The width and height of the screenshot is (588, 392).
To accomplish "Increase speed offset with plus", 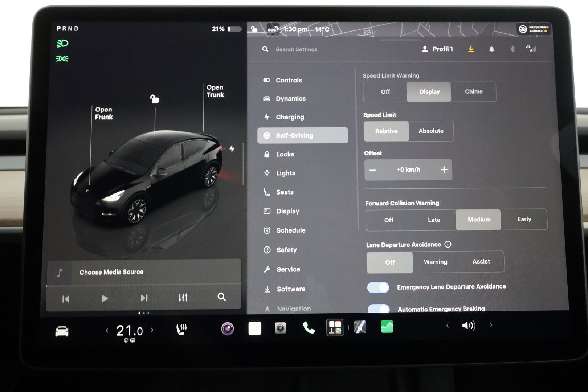I will point(444,170).
